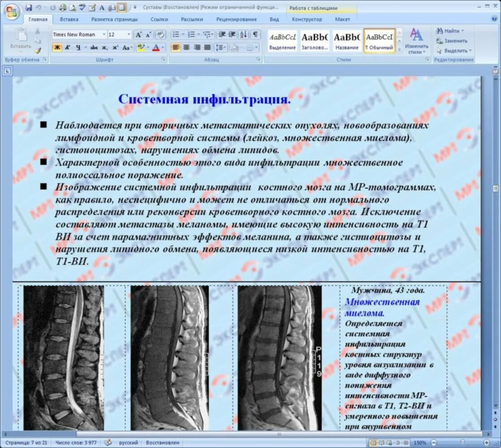The height and width of the screenshot is (448, 501).
Task: Decrease paragraph indent
Action: coord(222,34)
